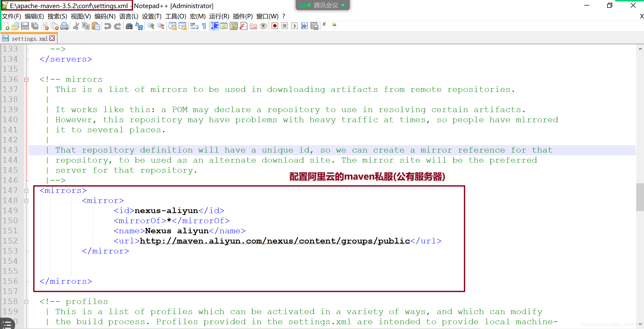Toggle show all characters pilcrow button

pos(204,26)
